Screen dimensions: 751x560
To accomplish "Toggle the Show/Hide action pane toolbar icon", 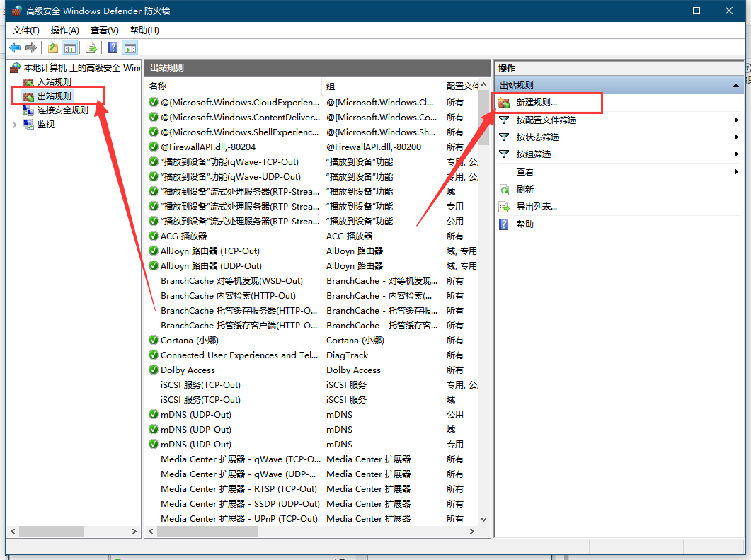I will coord(130,47).
